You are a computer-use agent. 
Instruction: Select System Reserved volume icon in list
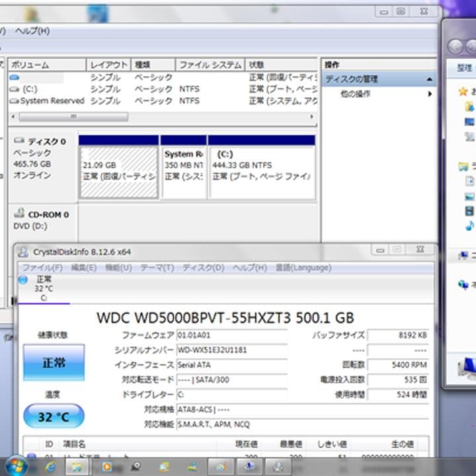(15, 101)
